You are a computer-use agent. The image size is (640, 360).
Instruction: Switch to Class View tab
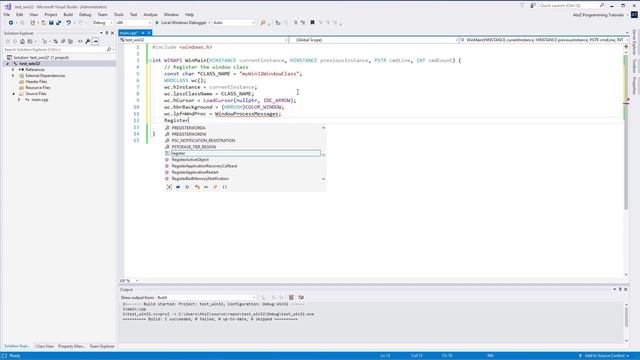(44, 346)
